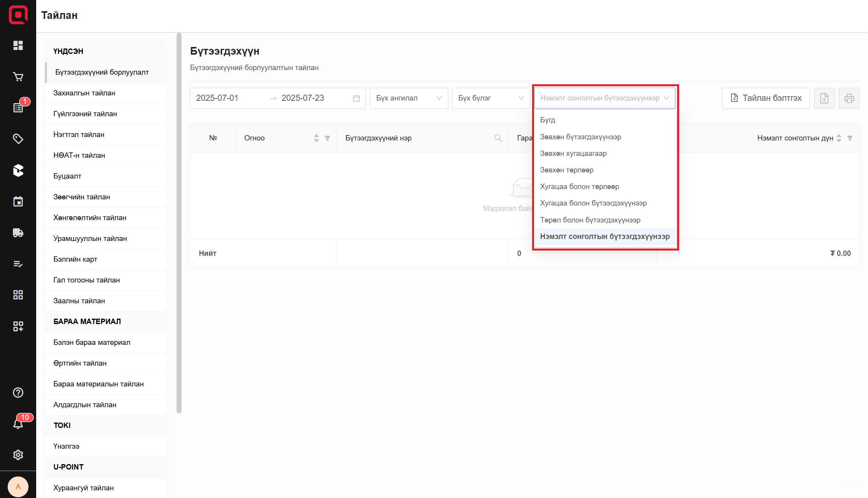Viewport: 868px width, 498px height.
Task: Expand the Бүх ангилал dropdown
Action: click(x=409, y=98)
